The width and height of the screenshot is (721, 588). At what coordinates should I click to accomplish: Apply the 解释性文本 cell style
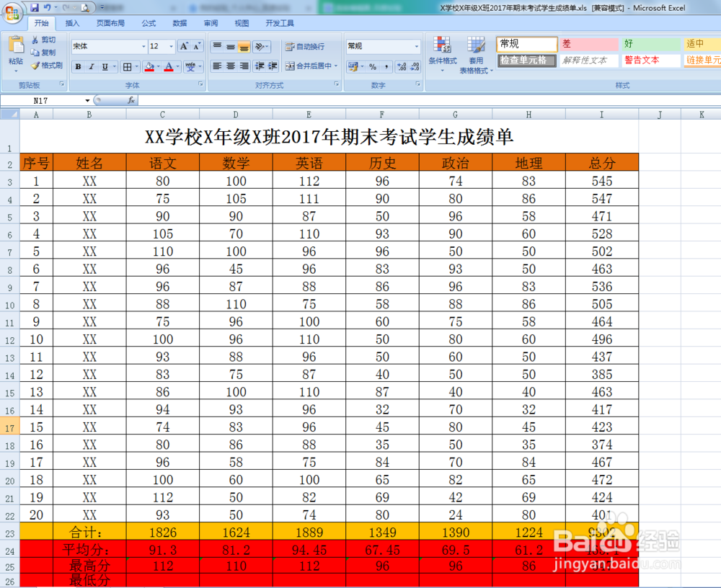click(x=589, y=61)
